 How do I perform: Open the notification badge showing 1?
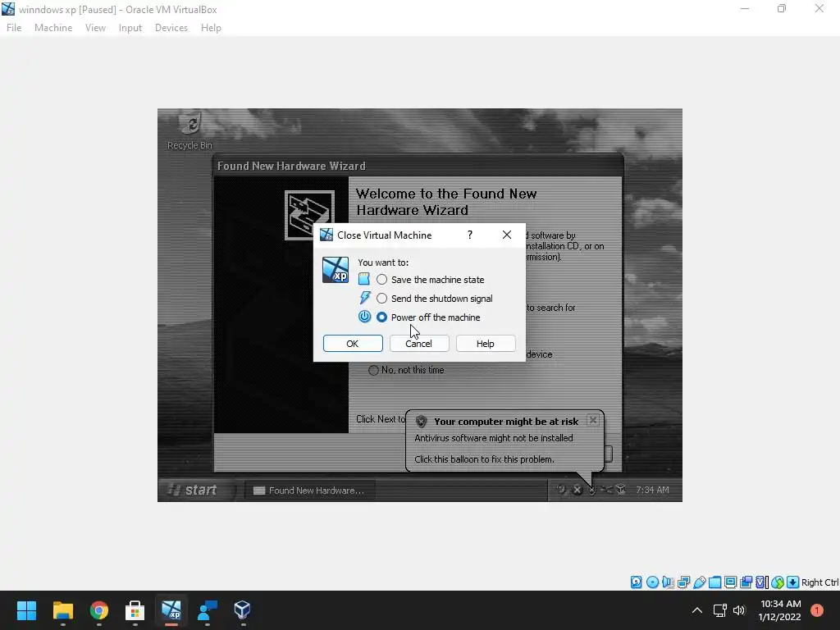[817, 610]
